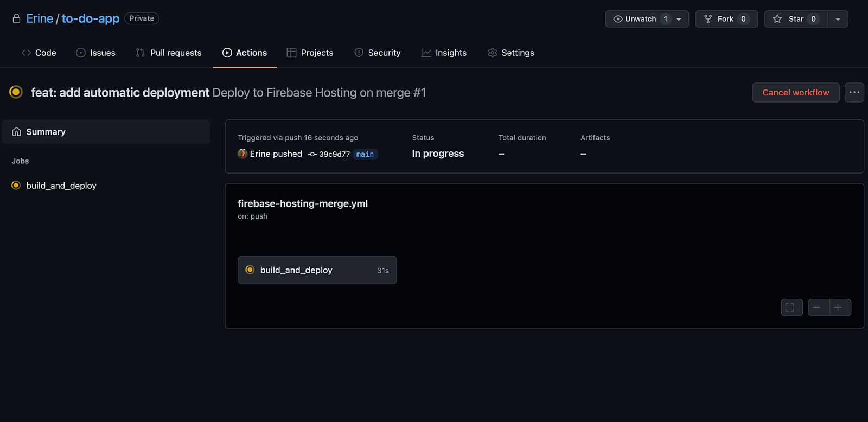
Task: Click the Settings gear icon
Action: [x=492, y=53]
